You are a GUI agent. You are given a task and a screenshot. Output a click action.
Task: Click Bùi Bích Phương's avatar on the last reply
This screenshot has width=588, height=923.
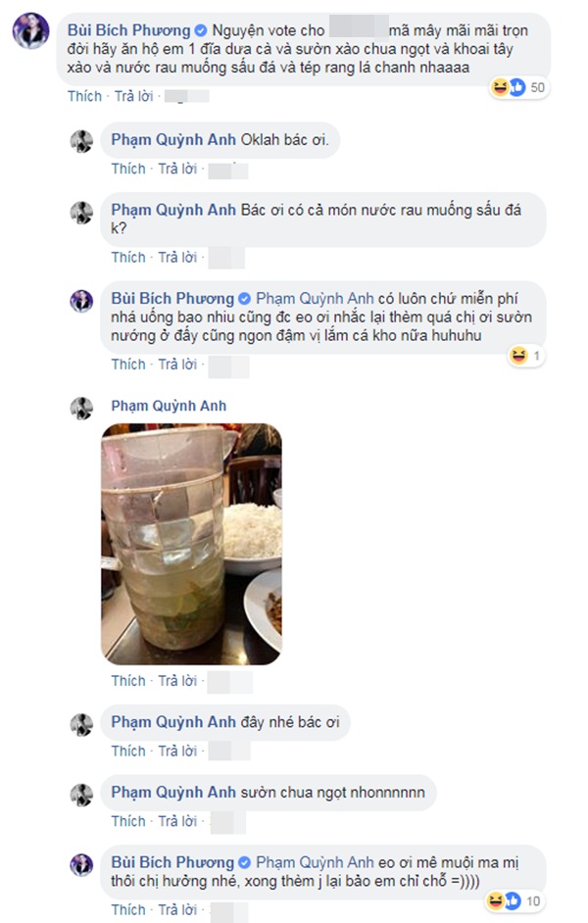[81, 865]
